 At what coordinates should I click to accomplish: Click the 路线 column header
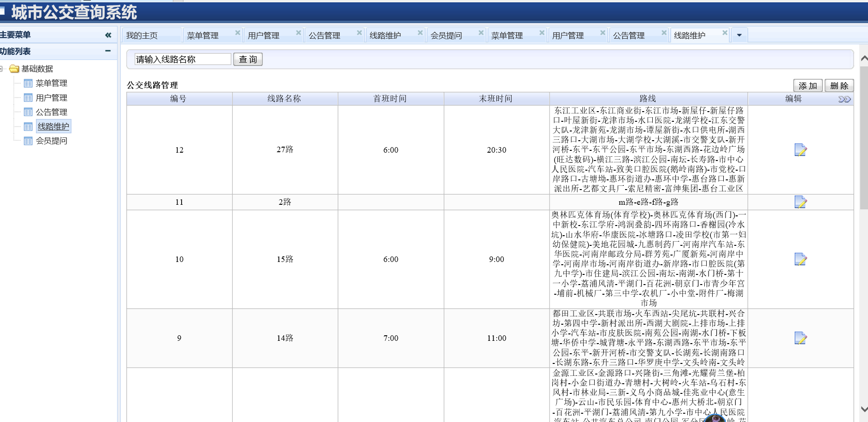pos(648,99)
